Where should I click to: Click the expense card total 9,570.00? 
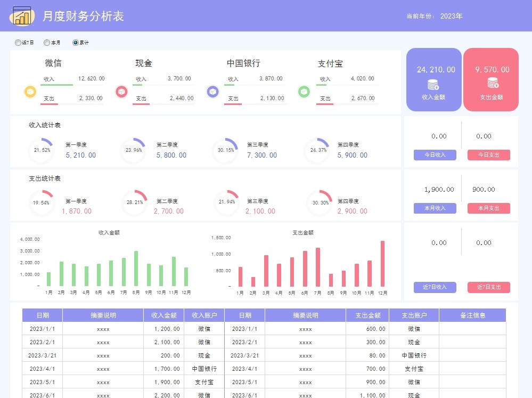click(492, 70)
